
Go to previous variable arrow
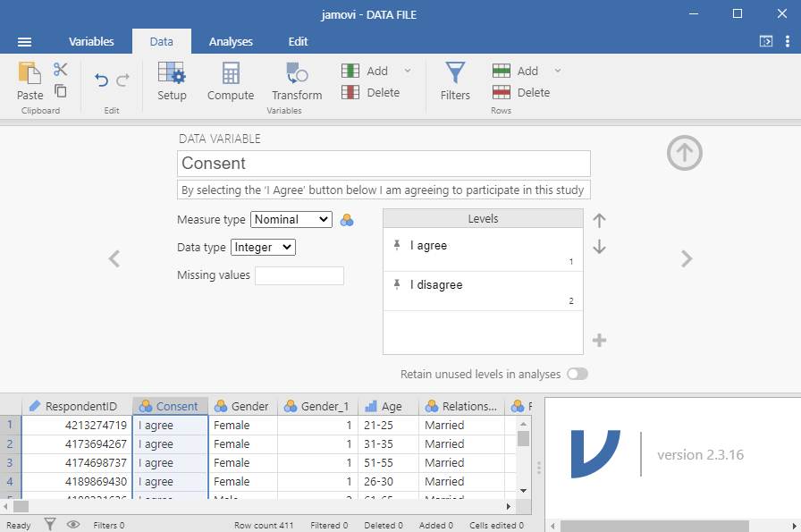coord(114,258)
